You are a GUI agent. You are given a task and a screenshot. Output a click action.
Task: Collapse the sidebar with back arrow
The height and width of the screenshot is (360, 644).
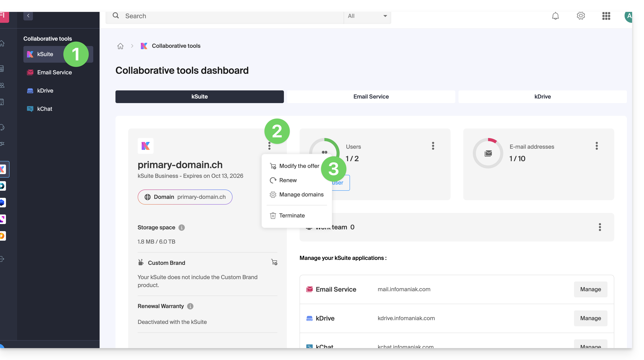pos(28,16)
